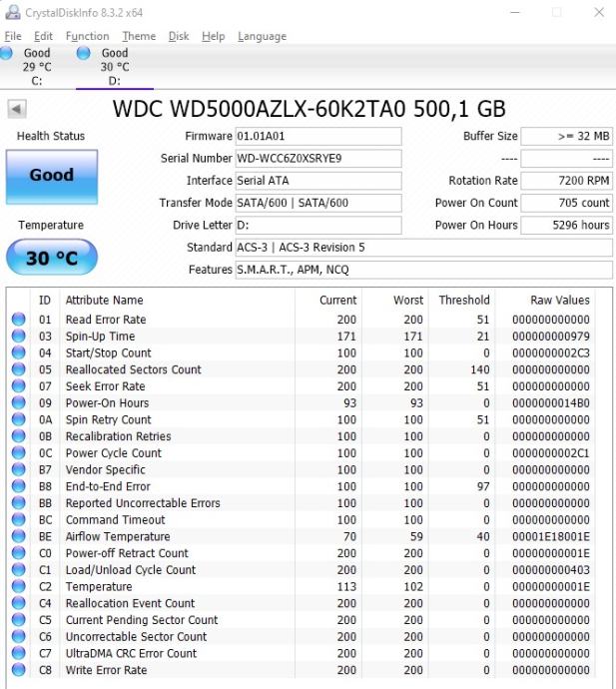This screenshot has width=616, height=689.
Task: Click status icon of UltraDMA CRC Error Count
Action: 18,653
